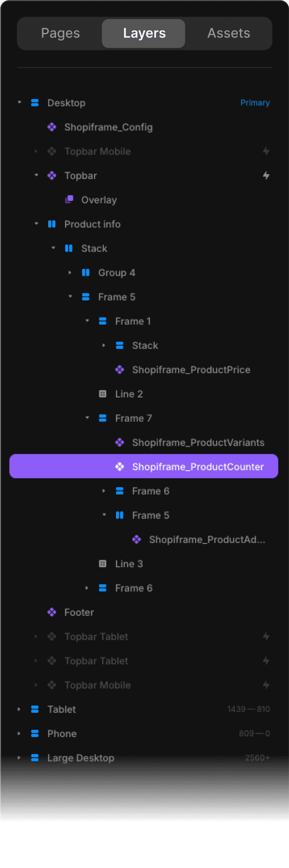The height and width of the screenshot is (868, 289).
Task: Click the Product info stack icon
Action: [52, 224]
